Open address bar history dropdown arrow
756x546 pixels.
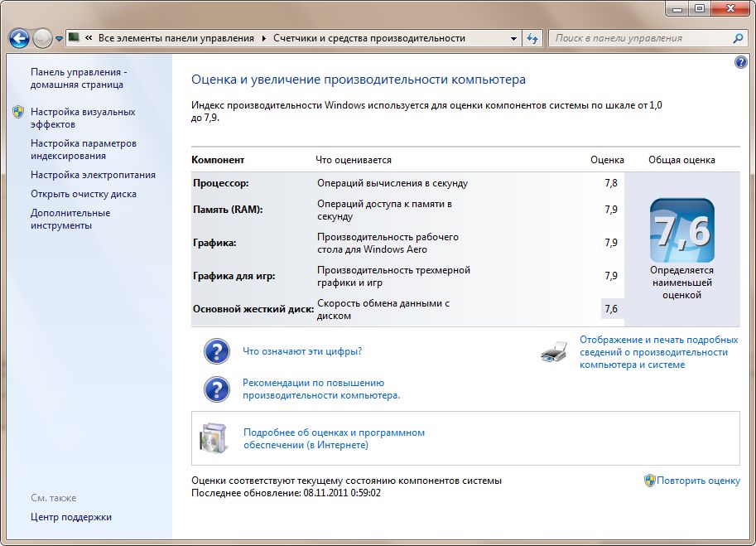point(513,39)
